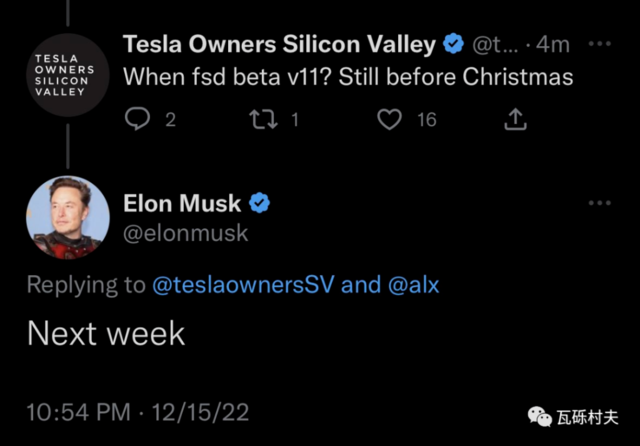
Task: Like the fsd beta v11 tweet
Action: [389, 120]
